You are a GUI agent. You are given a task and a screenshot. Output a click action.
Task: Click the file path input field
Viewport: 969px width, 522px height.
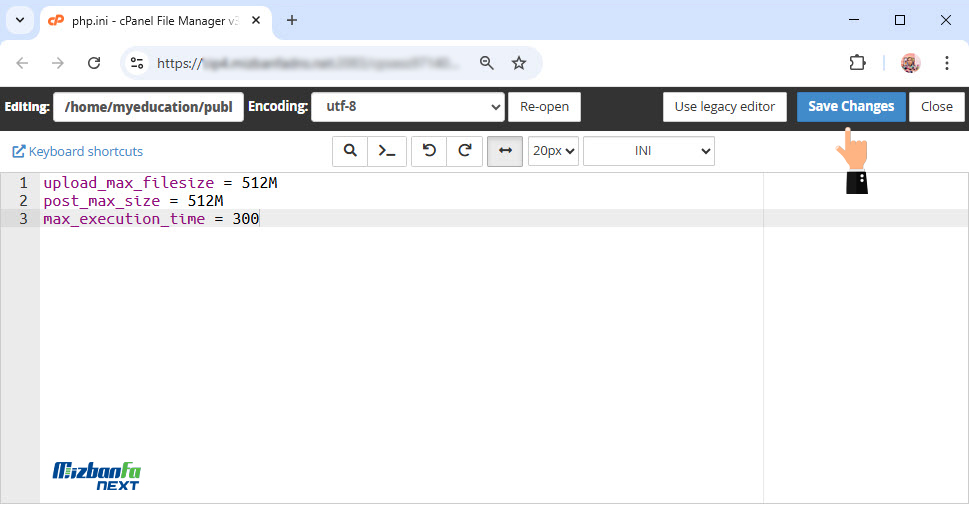pyautogui.click(x=148, y=107)
